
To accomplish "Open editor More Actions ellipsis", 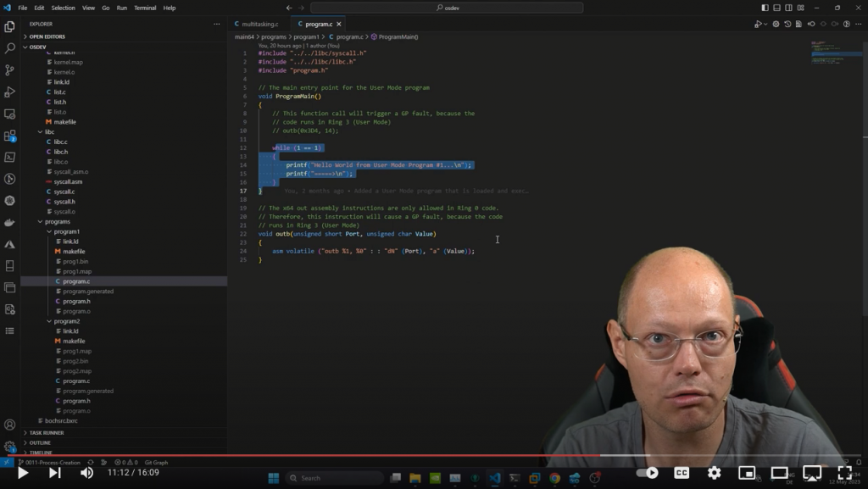I will tap(859, 24).
